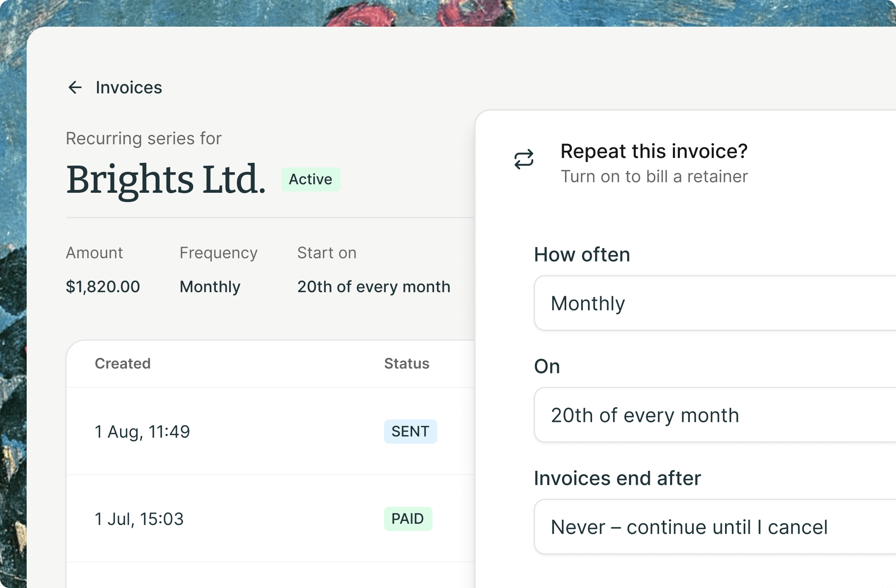Viewport: 896px width, 588px height.
Task: Click the back arrow icon beside Invoices
Action: point(75,87)
